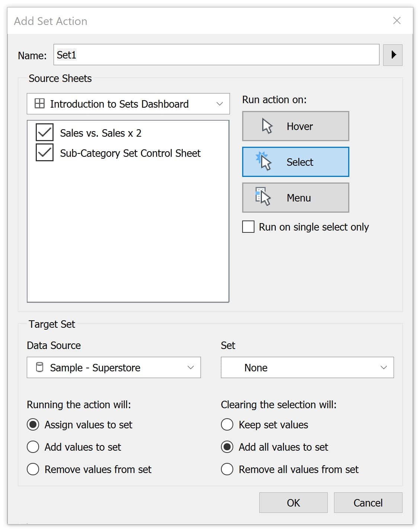Open the Set dropdown showing None
Viewport: 420px width, 530px height.
[307, 367]
